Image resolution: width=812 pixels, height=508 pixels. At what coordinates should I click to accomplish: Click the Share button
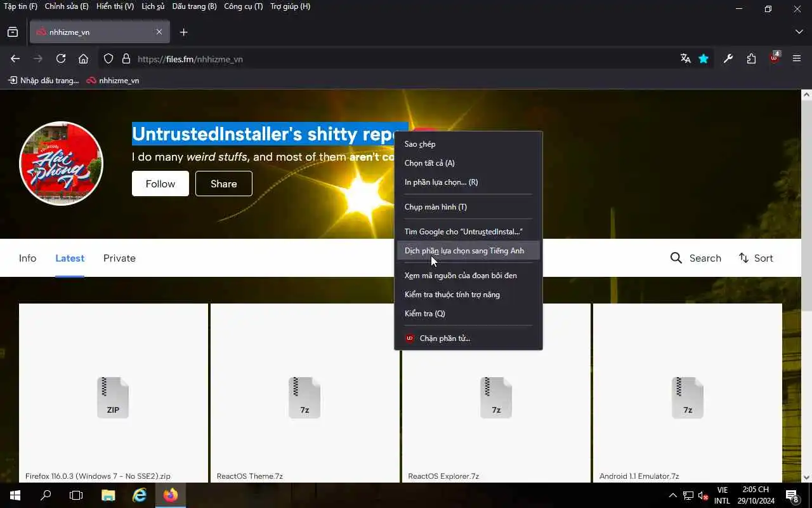point(224,184)
